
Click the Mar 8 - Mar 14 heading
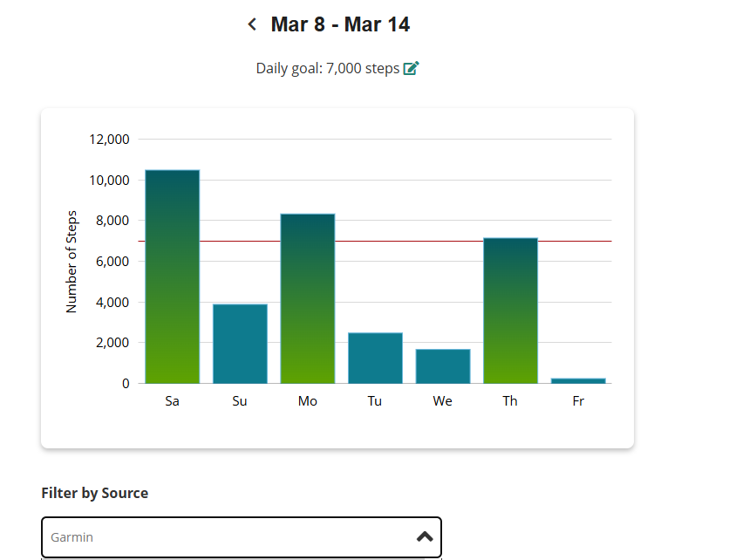point(340,24)
